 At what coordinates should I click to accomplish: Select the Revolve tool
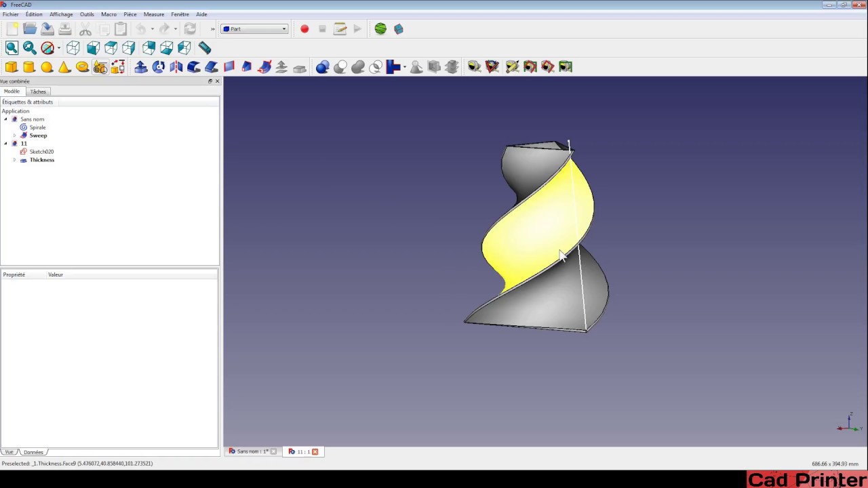click(x=159, y=66)
